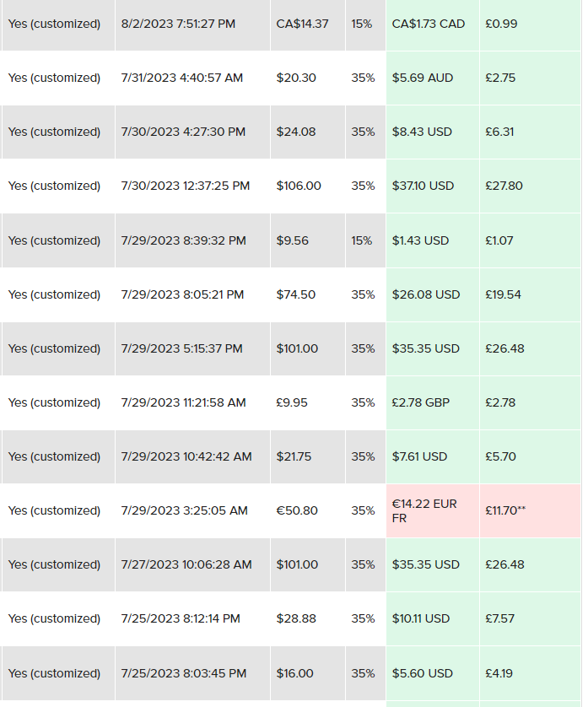This screenshot has height=707, width=588.
Task: Select the £2.78 GBP earnings cell
Action: [x=421, y=402]
